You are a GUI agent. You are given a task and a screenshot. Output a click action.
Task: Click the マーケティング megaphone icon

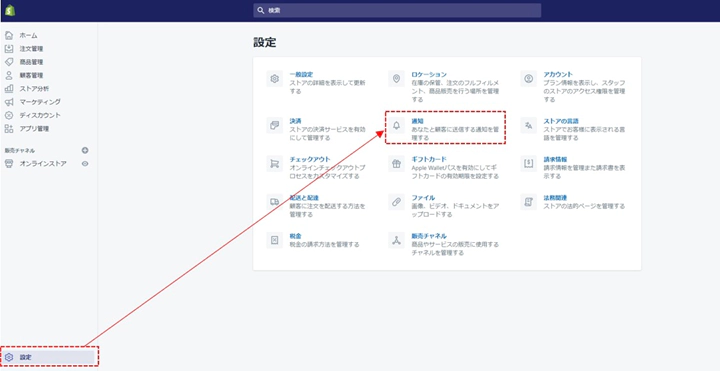(x=9, y=102)
